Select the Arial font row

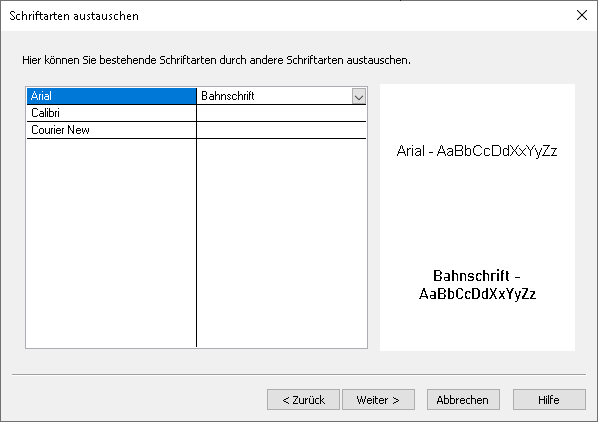pyautogui.click(x=111, y=96)
